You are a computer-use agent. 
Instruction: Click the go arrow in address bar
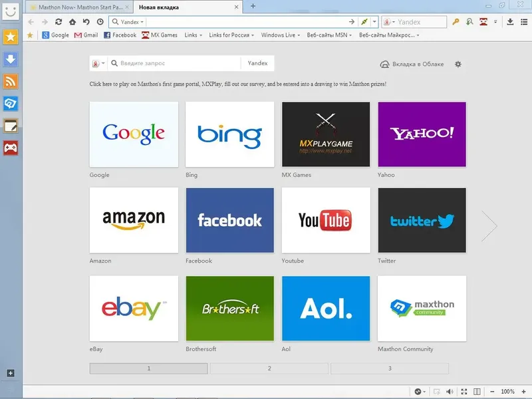(x=352, y=22)
